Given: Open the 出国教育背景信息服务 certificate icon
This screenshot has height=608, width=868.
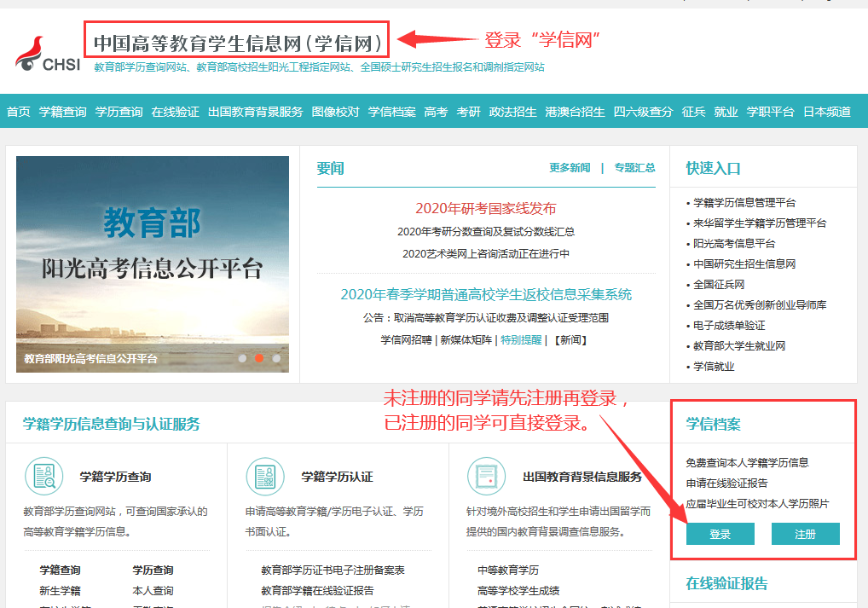Looking at the screenshot, I should 487,476.
